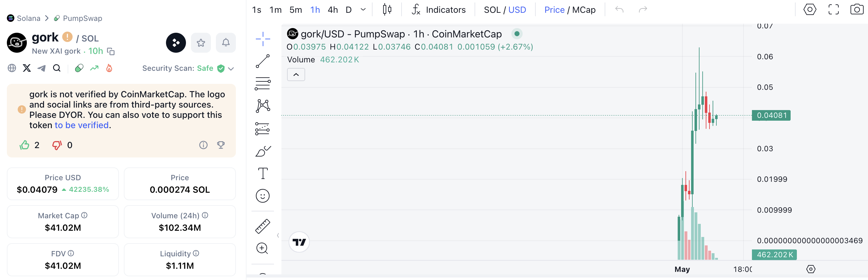
Task: Click the flame hot icon
Action: point(109,68)
